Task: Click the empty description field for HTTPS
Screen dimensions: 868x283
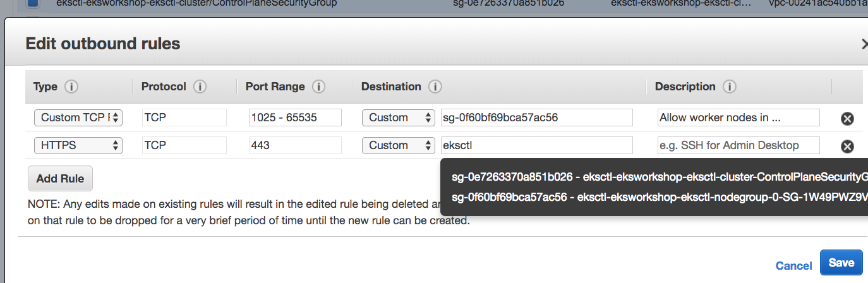Action: [x=738, y=145]
